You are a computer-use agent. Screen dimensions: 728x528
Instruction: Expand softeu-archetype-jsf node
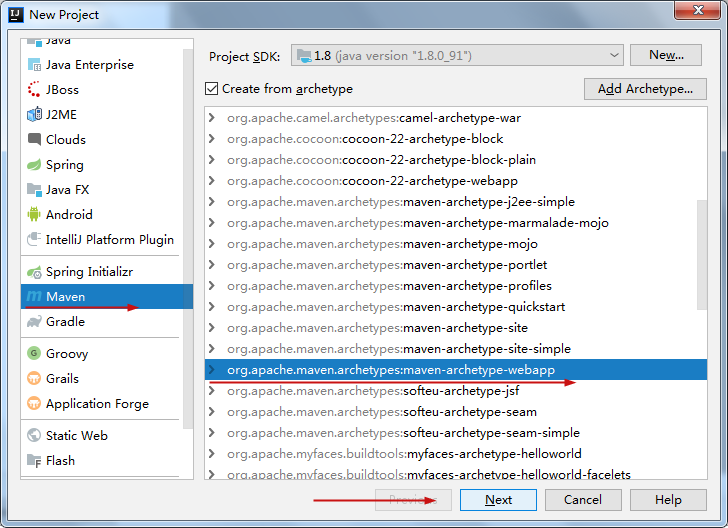pos(212,391)
